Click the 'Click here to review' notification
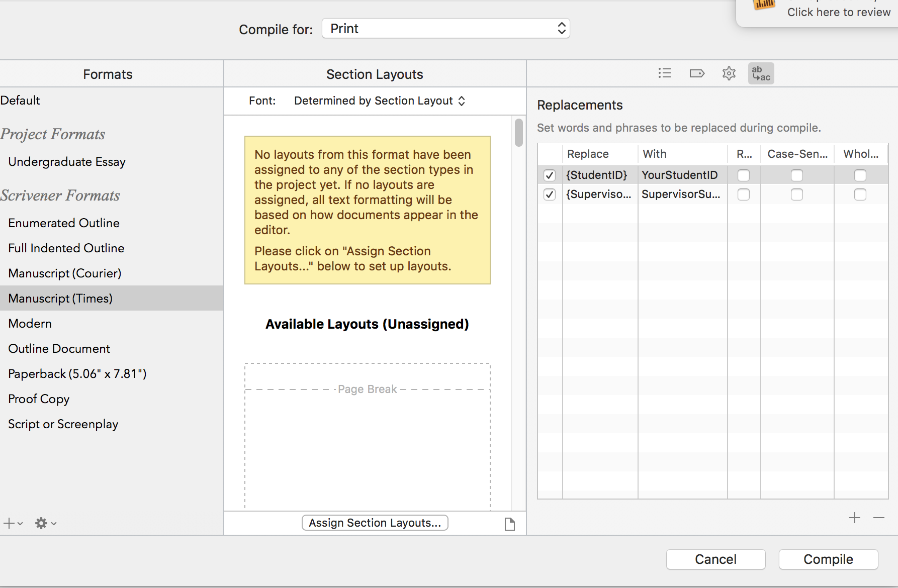This screenshot has width=898, height=588. (839, 12)
